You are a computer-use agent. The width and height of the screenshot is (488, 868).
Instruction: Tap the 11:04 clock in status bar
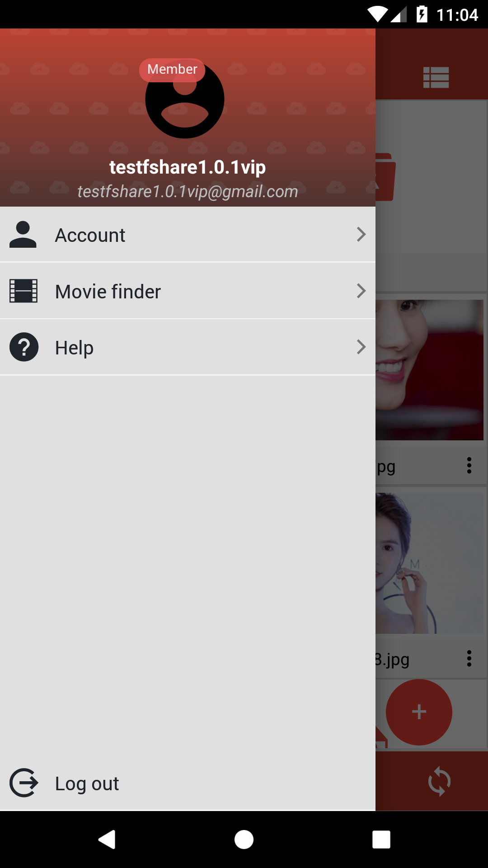457,15
